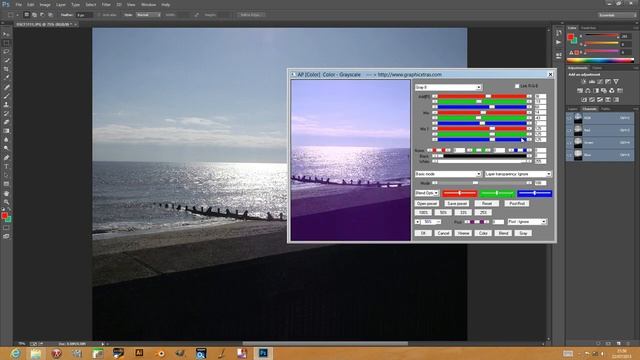Click the plugin preview image
The image size is (640, 360).
tap(351, 160)
